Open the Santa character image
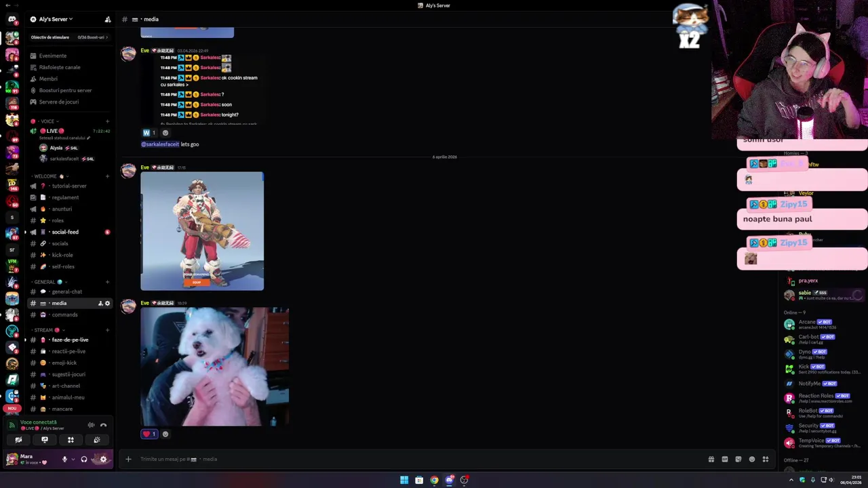The image size is (868, 488). (202, 231)
